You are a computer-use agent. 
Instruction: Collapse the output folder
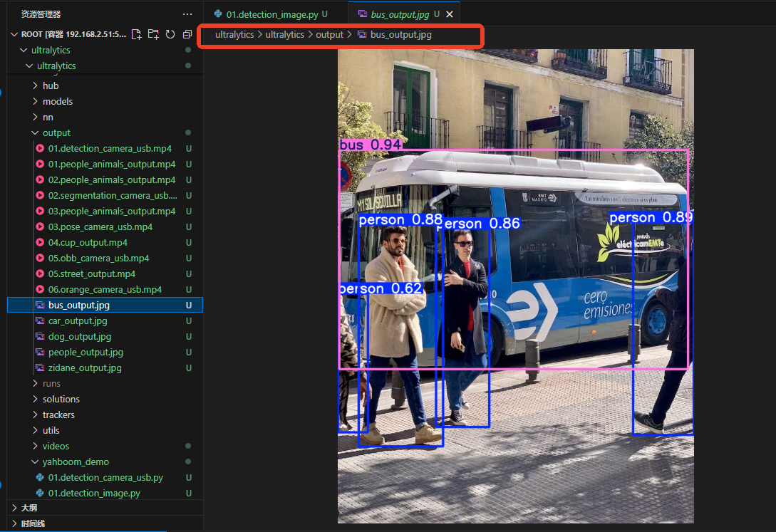[x=105, y=132]
